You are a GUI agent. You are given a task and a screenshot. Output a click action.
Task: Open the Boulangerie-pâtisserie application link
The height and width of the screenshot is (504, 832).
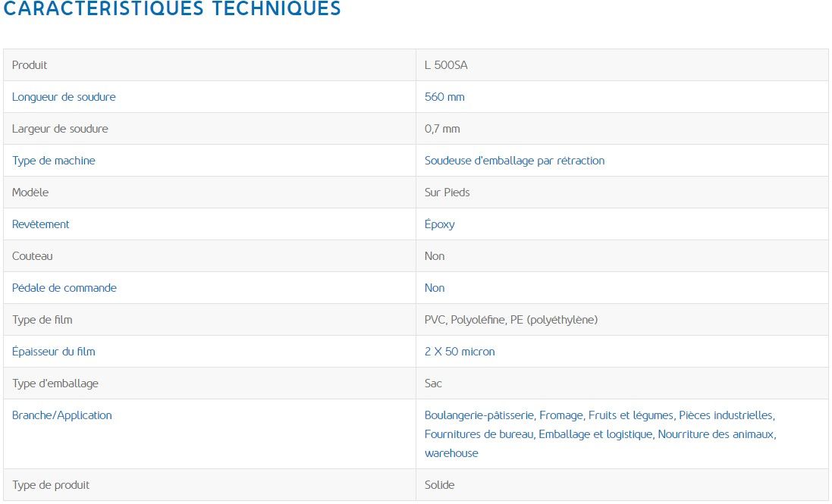coord(479,415)
